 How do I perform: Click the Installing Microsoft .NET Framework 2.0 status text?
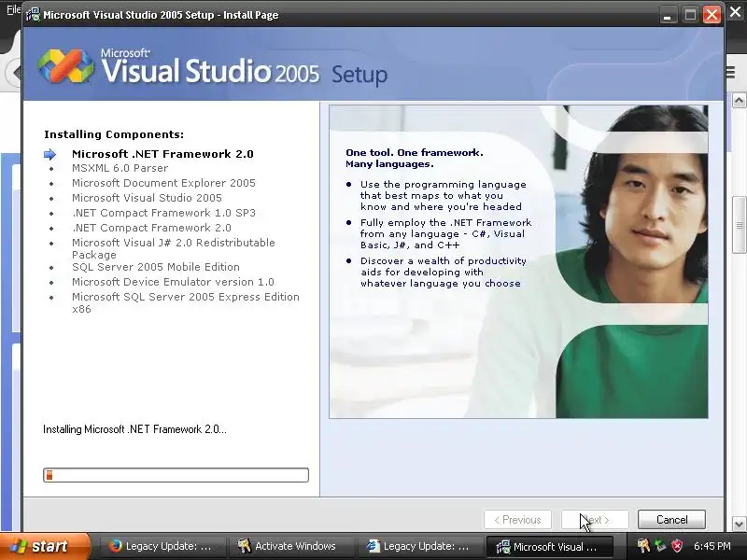134,429
